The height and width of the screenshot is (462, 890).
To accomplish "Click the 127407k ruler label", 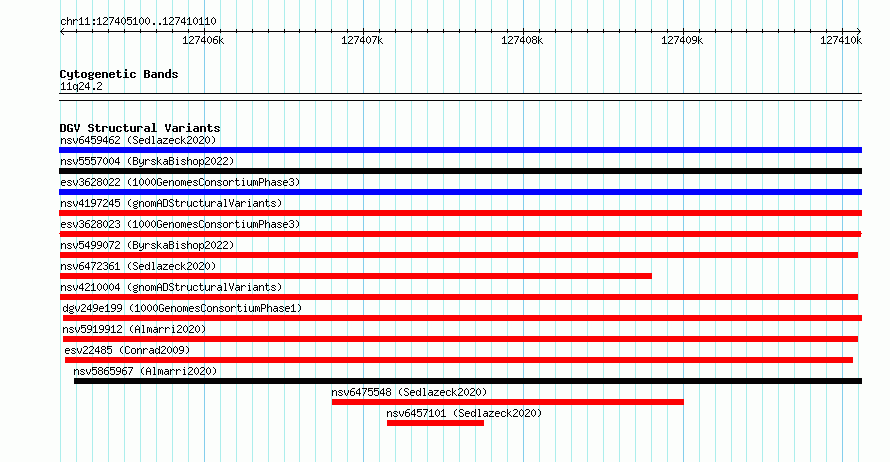I will coord(362,40).
